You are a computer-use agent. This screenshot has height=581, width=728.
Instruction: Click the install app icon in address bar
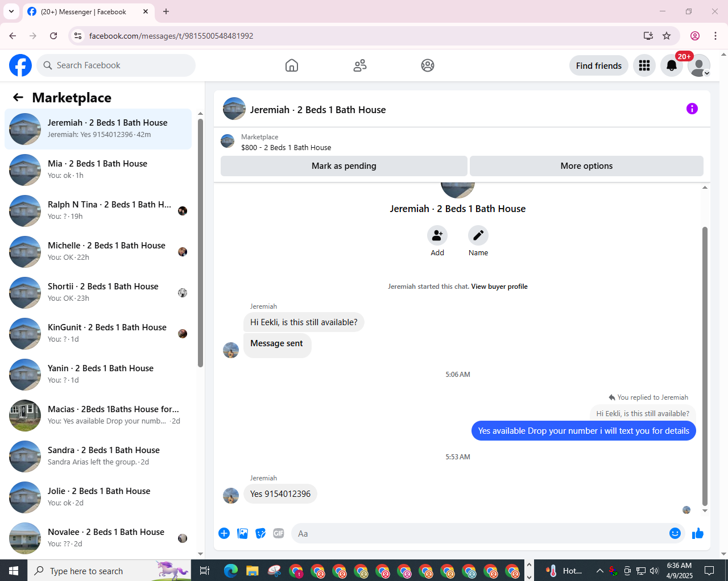click(648, 36)
